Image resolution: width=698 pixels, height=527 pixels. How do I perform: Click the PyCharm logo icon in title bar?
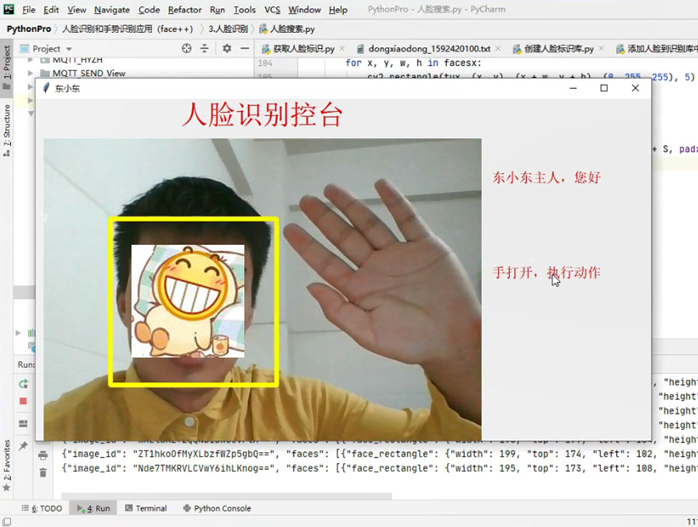[8, 9]
